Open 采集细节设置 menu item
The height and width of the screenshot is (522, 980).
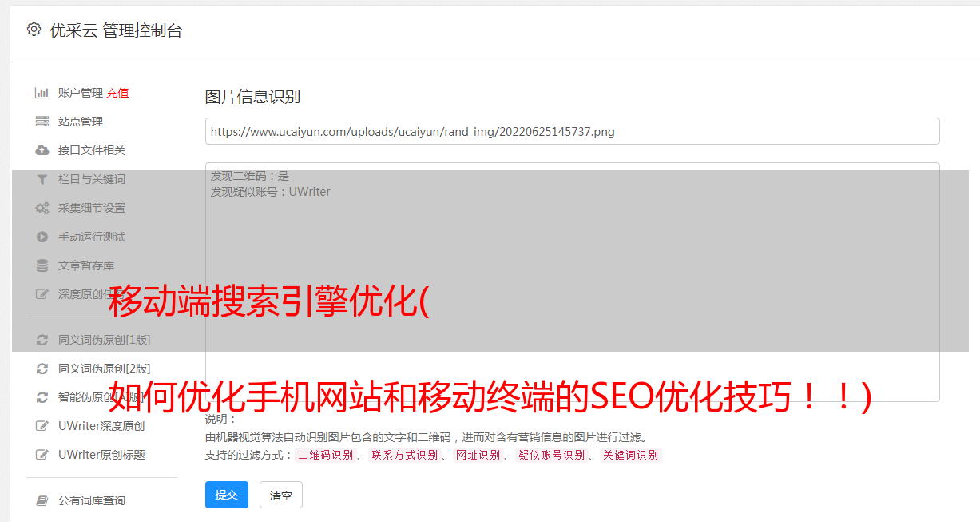pos(92,208)
